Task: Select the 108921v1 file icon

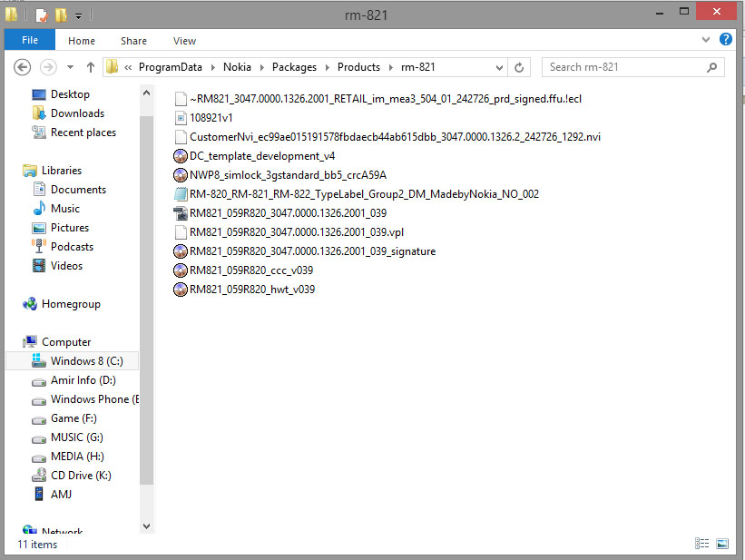Action: [181, 118]
